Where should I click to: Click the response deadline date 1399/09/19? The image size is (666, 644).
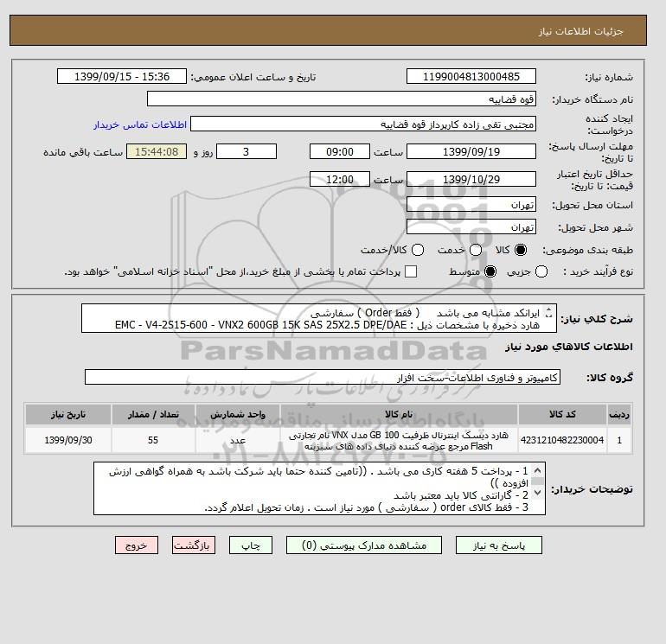click(471, 151)
